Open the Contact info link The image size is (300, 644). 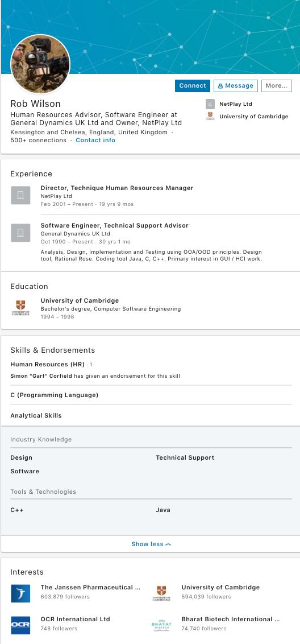pyautogui.click(x=95, y=141)
